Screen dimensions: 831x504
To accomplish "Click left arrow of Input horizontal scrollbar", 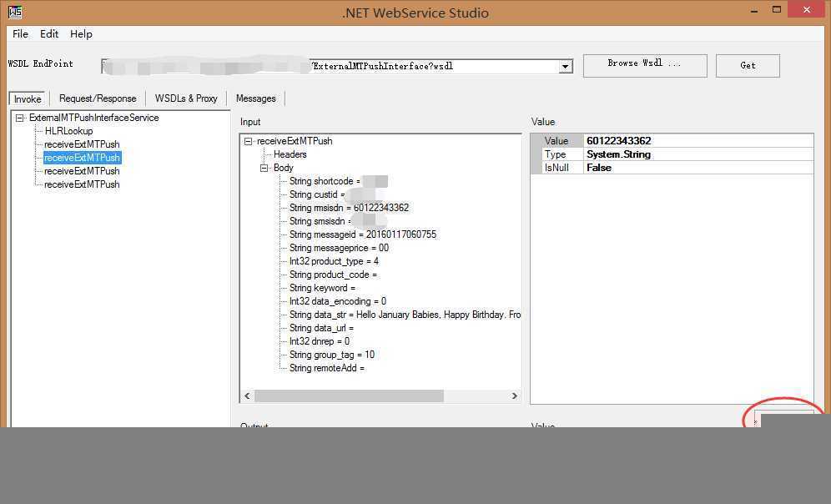I will (x=247, y=396).
